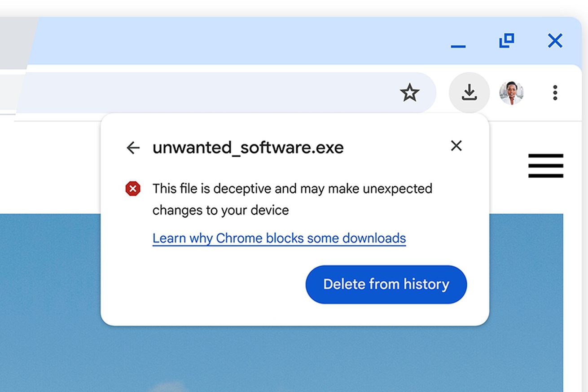Image resolution: width=588 pixels, height=392 pixels.
Task: Click blank space inside the download popup
Action: click(x=202, y=287)
